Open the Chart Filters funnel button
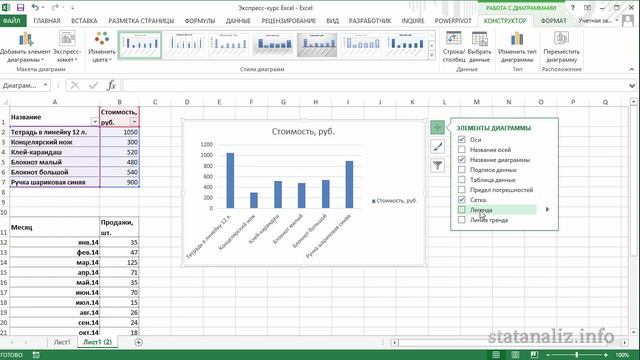640x360 pixels. point(438,165)
